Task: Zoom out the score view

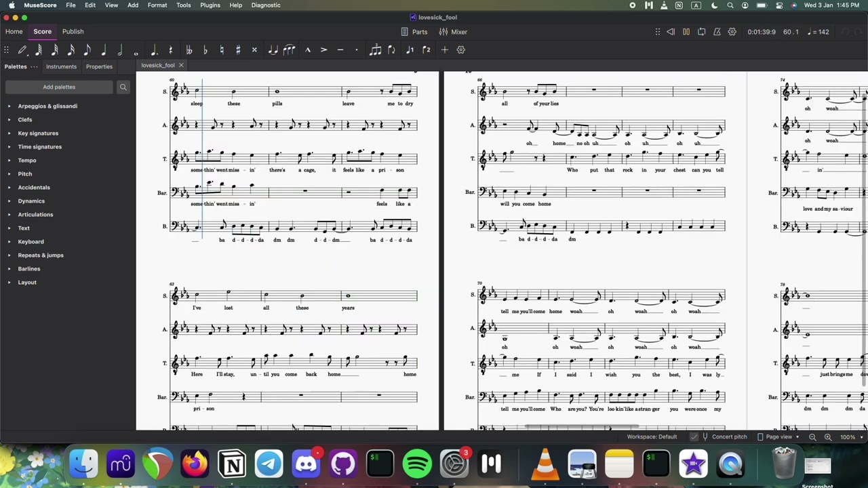Action: pyautogui.click(x=812, y=437)
